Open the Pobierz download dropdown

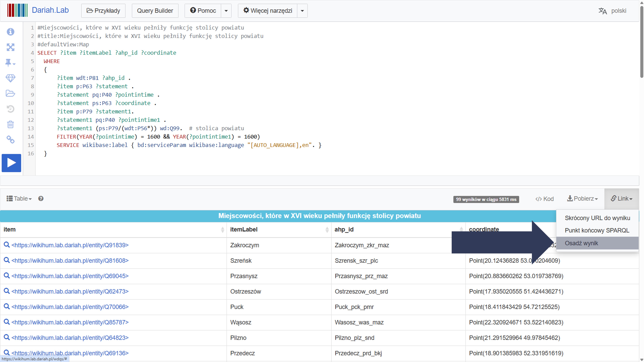point(582,198)
